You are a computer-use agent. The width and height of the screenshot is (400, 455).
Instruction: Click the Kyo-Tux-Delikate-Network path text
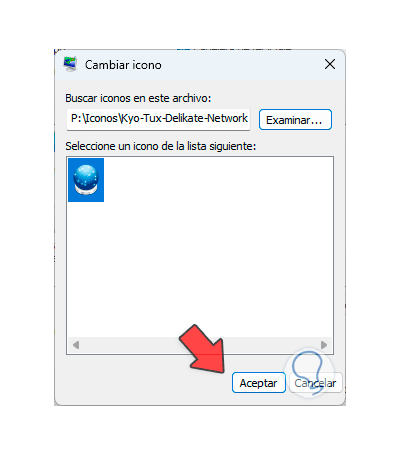coord(184,118)
